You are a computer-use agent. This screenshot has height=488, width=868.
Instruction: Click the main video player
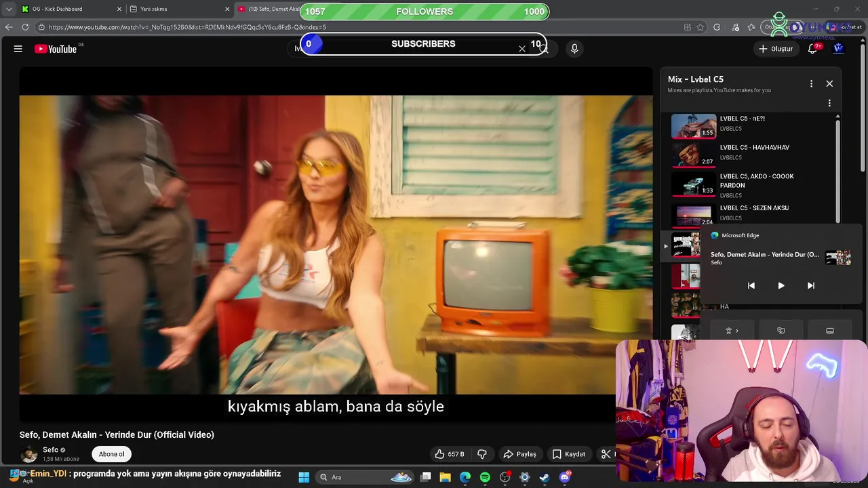coord(336,244)
